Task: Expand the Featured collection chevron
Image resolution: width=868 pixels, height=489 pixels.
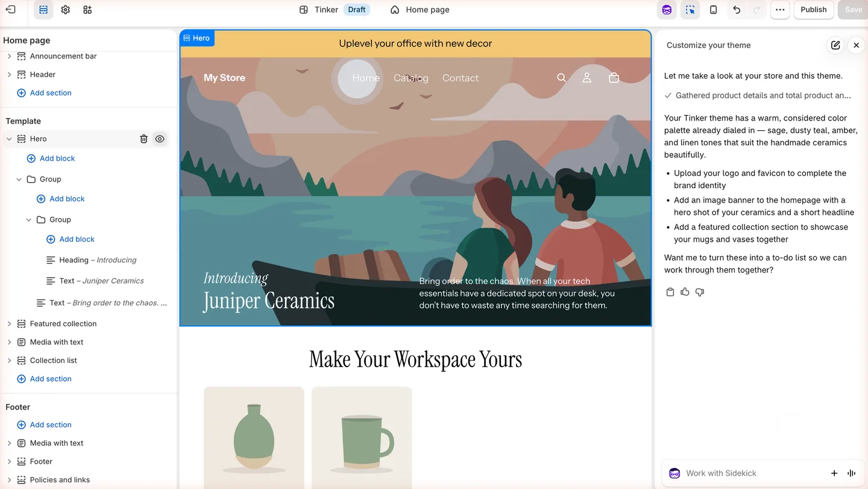Action: (9, 324)
